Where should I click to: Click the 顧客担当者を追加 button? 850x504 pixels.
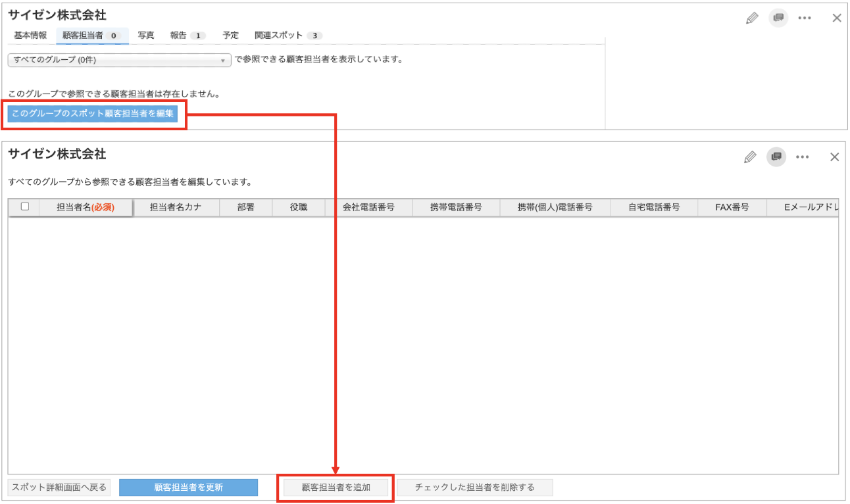(336, 488)
